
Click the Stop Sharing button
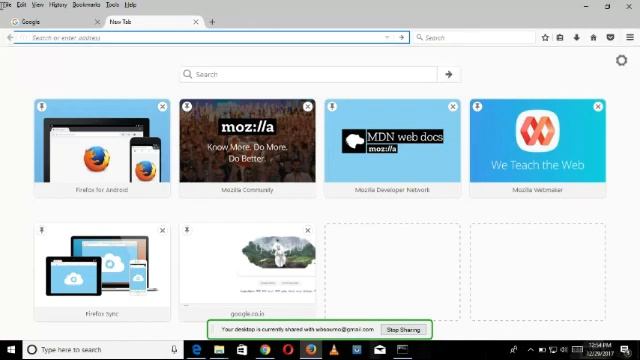click(x=403, y=329)
